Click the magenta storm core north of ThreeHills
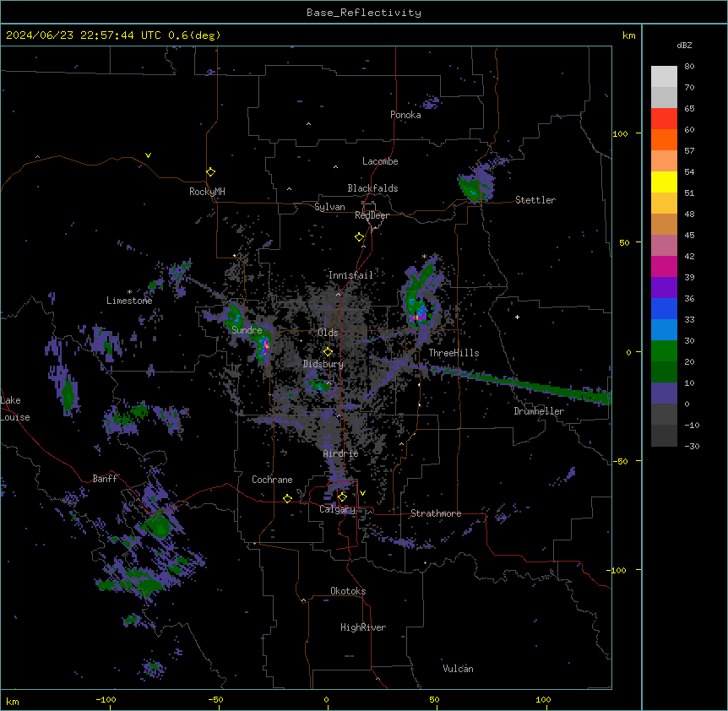 tap(419, 317)
